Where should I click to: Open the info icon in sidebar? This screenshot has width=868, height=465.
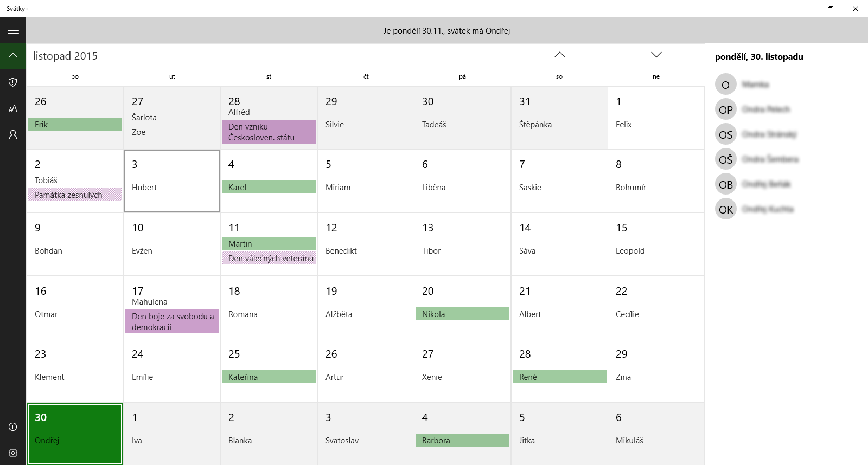(x=13, y=427)
